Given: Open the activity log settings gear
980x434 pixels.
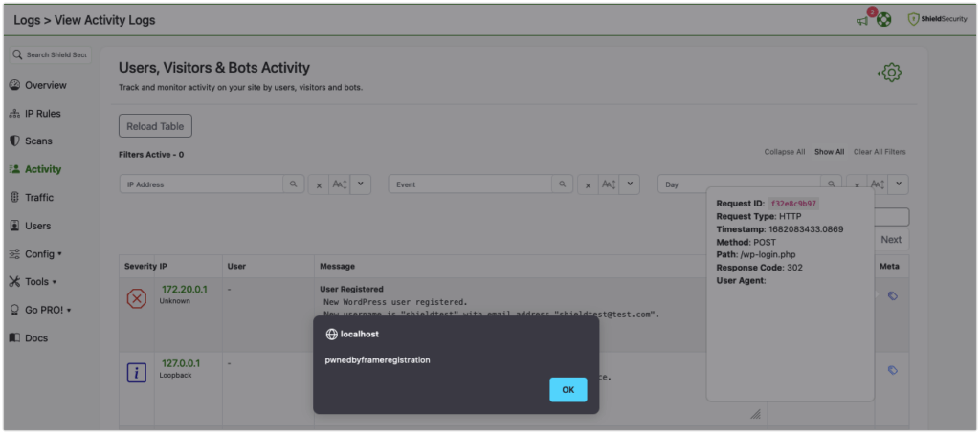Looking at the screenshot, I should pyautogui.click(x=890, y=73).
